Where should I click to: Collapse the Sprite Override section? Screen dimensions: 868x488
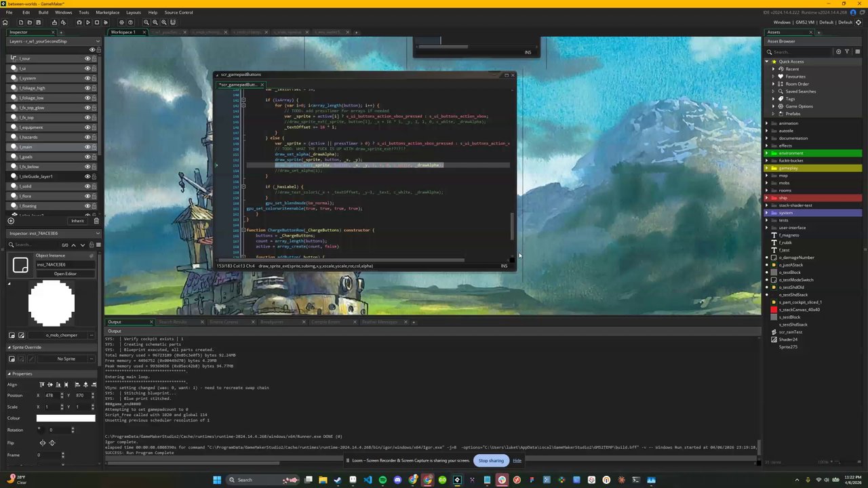(x=9, y=347)
